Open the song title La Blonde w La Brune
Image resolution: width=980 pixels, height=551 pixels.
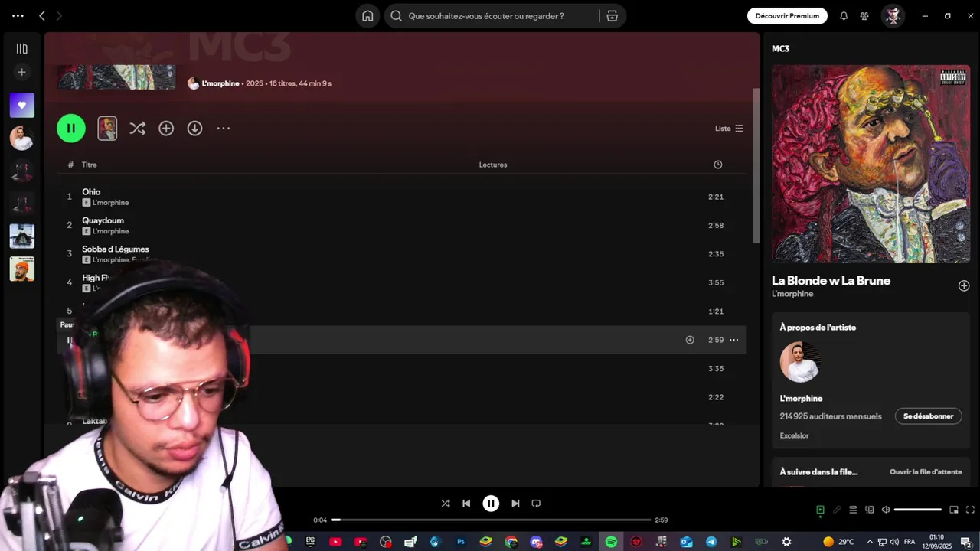tap(831, 281)
